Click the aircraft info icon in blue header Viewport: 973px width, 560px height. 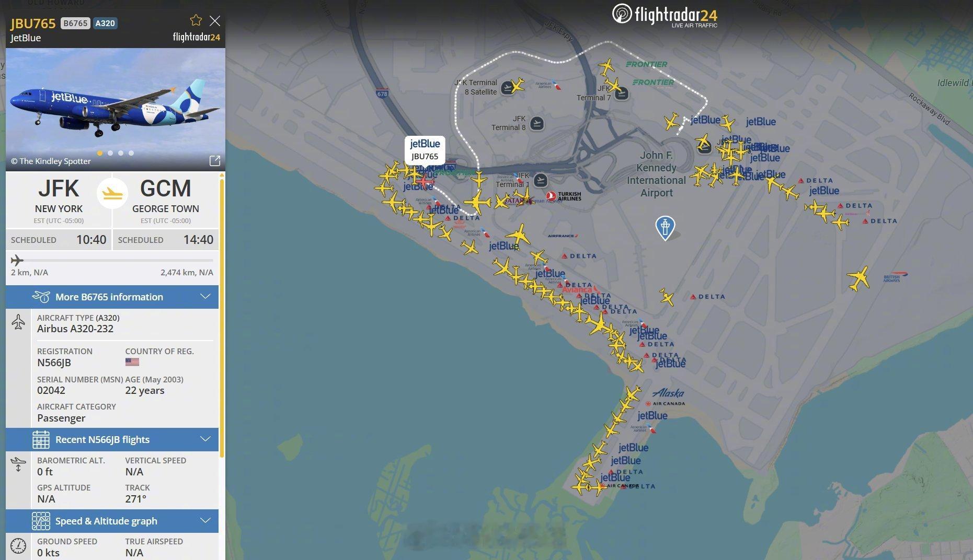click(41, 297)
